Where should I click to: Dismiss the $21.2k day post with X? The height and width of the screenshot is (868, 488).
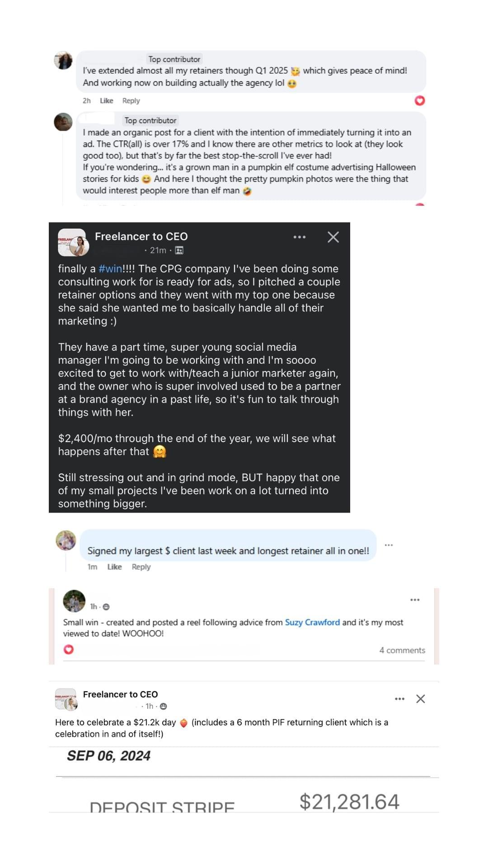420,699
